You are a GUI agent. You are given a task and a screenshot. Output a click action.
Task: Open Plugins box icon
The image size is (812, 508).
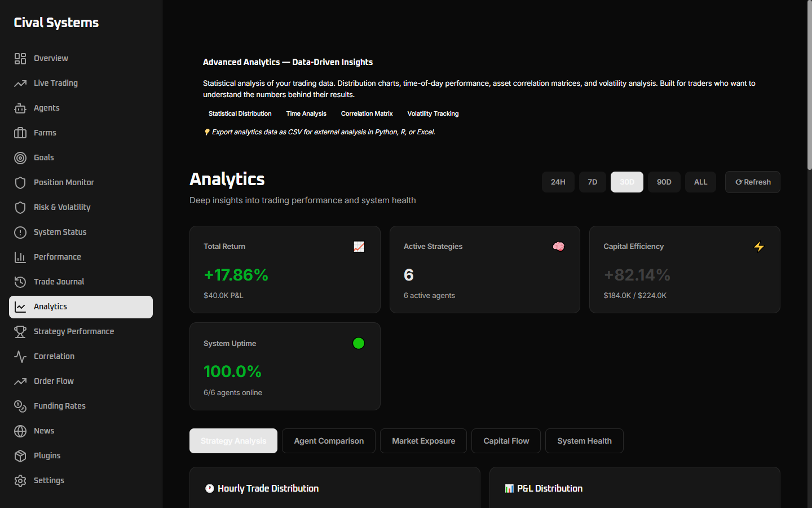(x=20, y=456)
